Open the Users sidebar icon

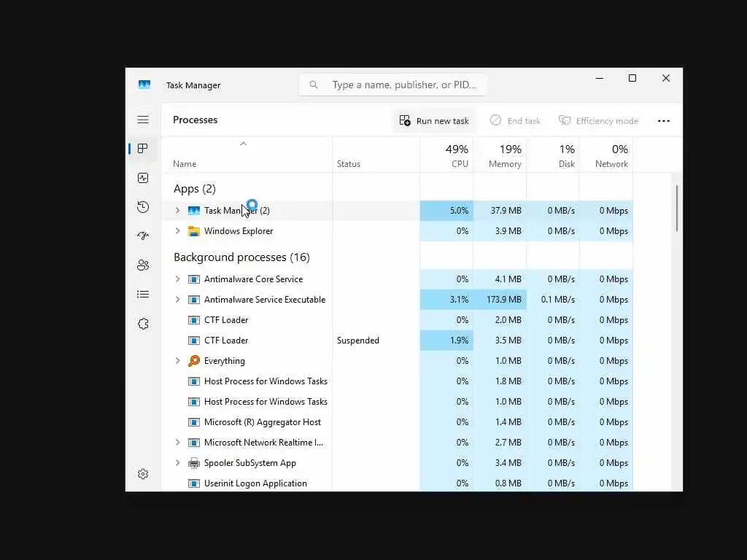click(143, 265)
